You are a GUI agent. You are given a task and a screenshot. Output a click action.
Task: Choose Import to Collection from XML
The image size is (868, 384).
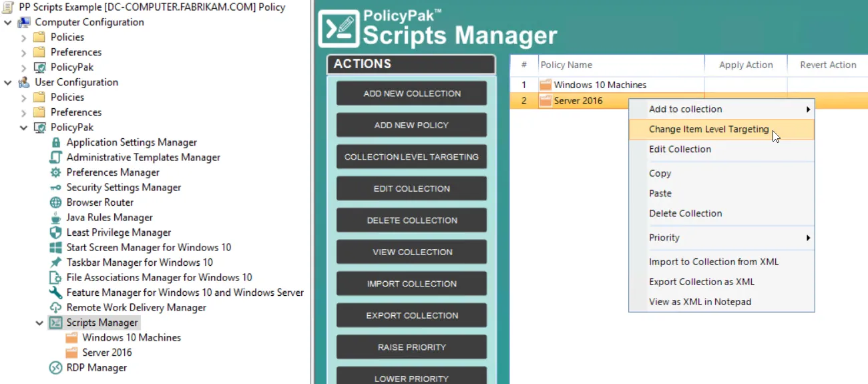(722, 262)
